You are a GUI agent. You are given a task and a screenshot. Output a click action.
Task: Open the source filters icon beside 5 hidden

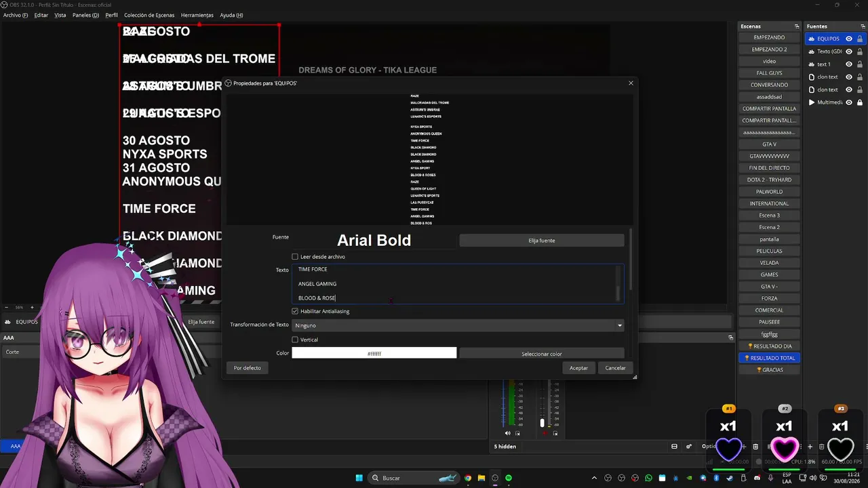674,447
